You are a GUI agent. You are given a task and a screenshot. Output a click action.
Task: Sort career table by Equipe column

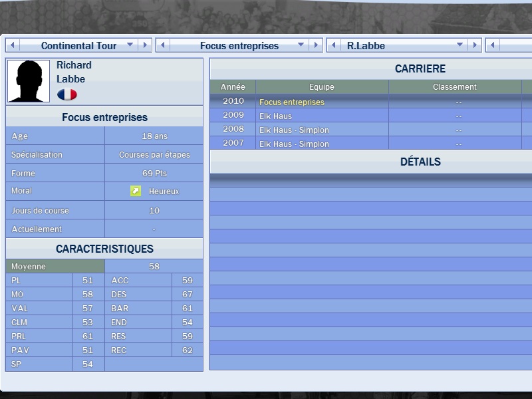point(322,87)
